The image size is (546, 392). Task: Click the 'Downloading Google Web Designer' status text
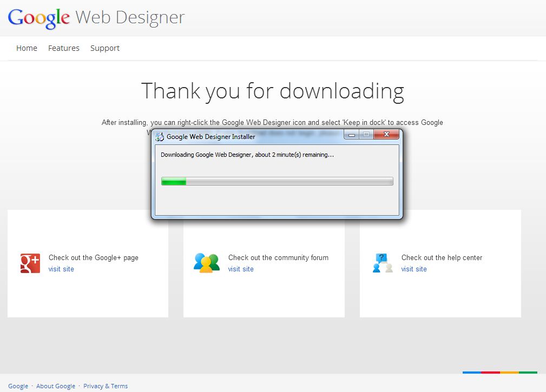[x=247, y=155]
